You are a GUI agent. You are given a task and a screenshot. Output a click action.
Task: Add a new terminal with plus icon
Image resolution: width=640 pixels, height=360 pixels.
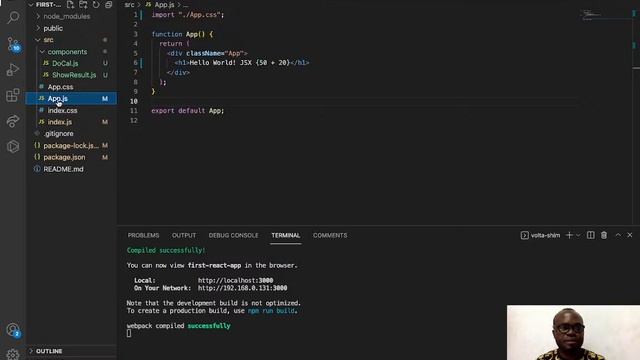coord(569,235)
